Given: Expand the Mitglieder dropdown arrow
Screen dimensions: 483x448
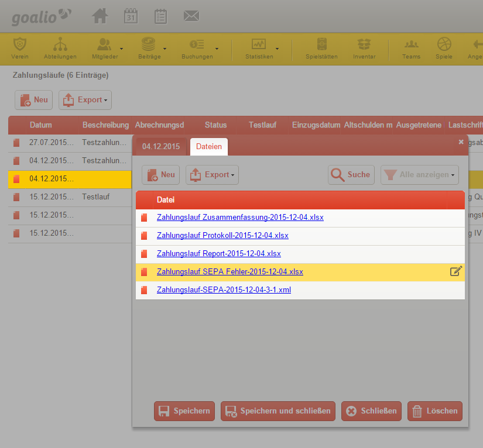Looking at the screenshot, I should (121, 49).
